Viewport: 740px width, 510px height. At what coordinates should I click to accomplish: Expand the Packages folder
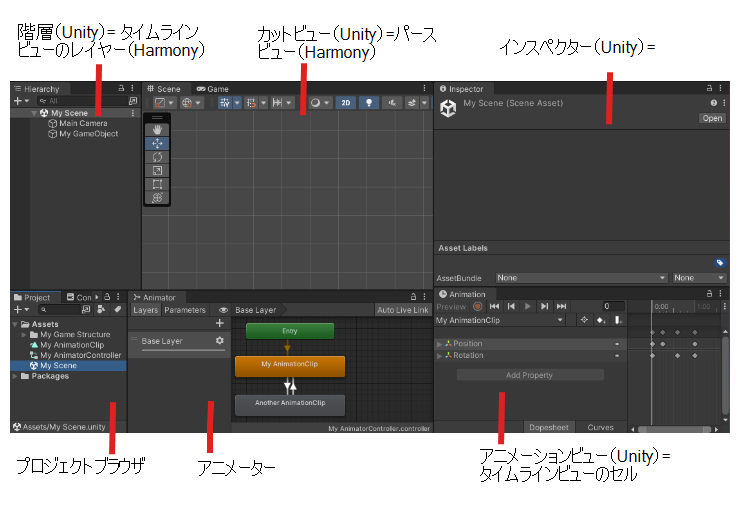[x=15, y=376]
